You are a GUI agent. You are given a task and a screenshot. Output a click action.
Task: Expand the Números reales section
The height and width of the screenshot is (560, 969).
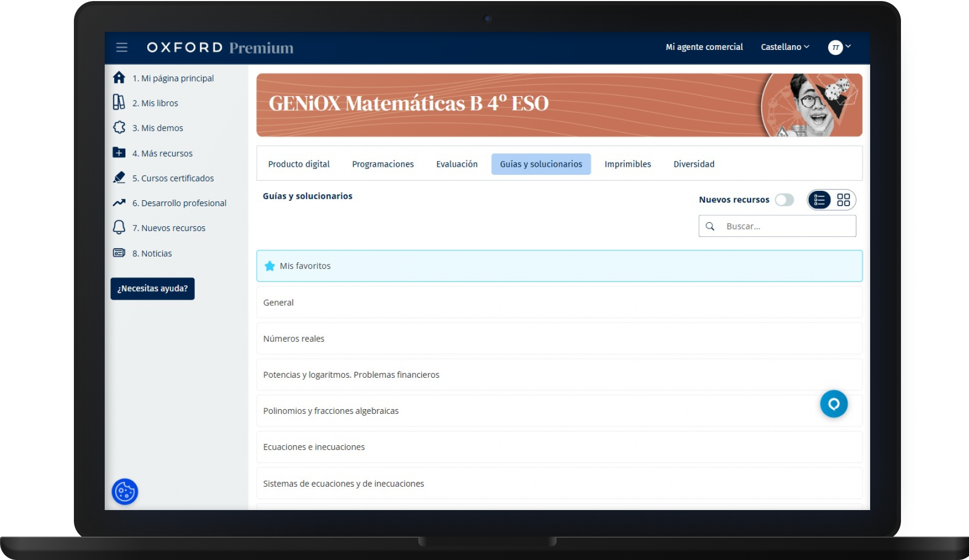(x=559, y=338)
